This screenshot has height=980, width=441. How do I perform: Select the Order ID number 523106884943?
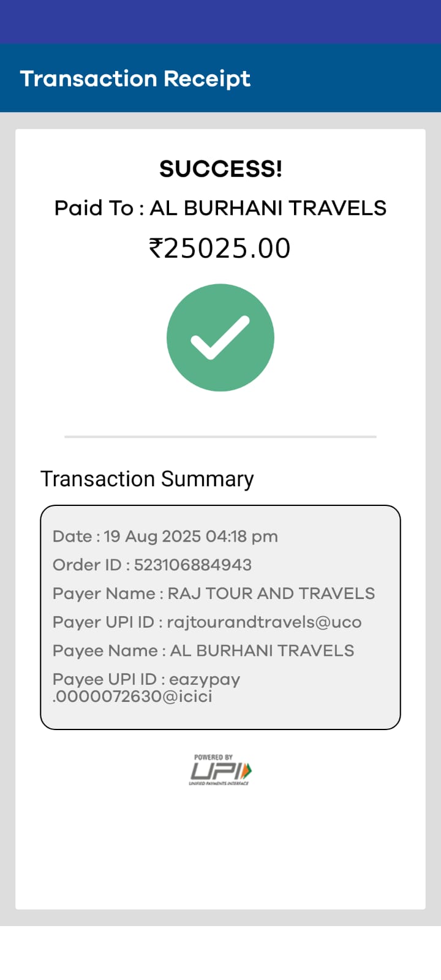[x=192, y=565]
